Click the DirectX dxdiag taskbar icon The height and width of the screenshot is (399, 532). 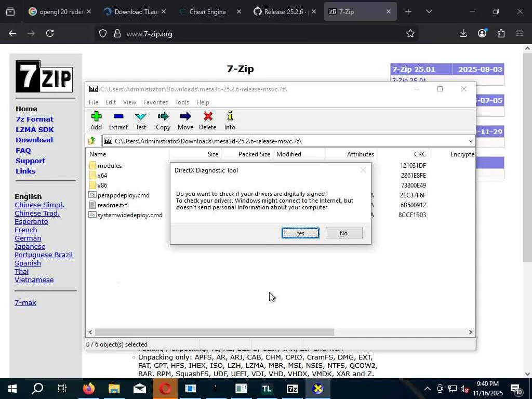318,389
